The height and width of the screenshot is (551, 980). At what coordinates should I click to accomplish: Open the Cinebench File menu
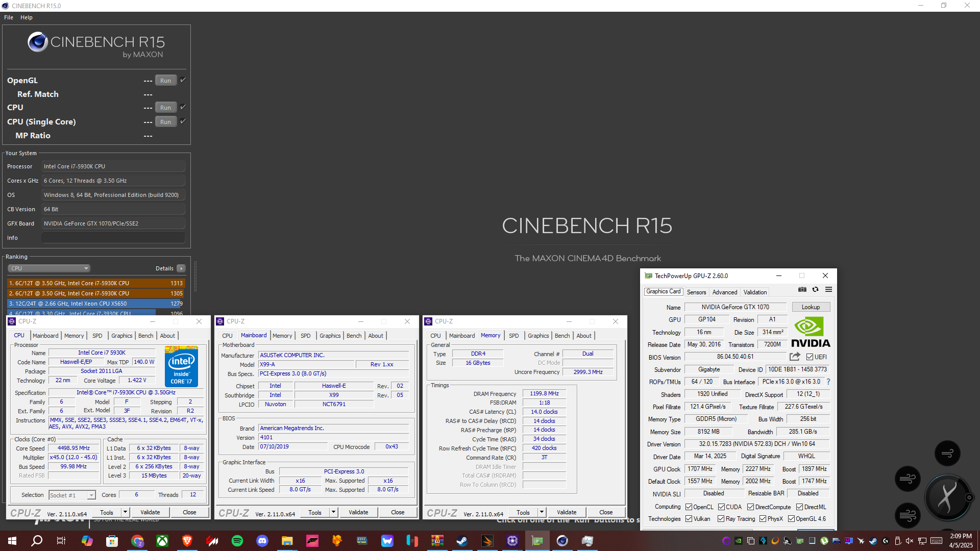[x=9, y=17]
